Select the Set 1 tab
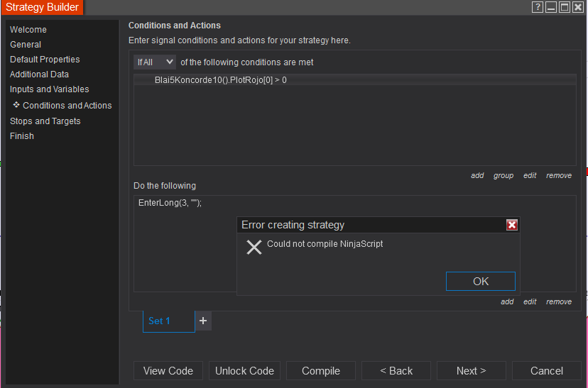Image resolution: width=588 pixels, height=388 pixels. click(168, 321)
